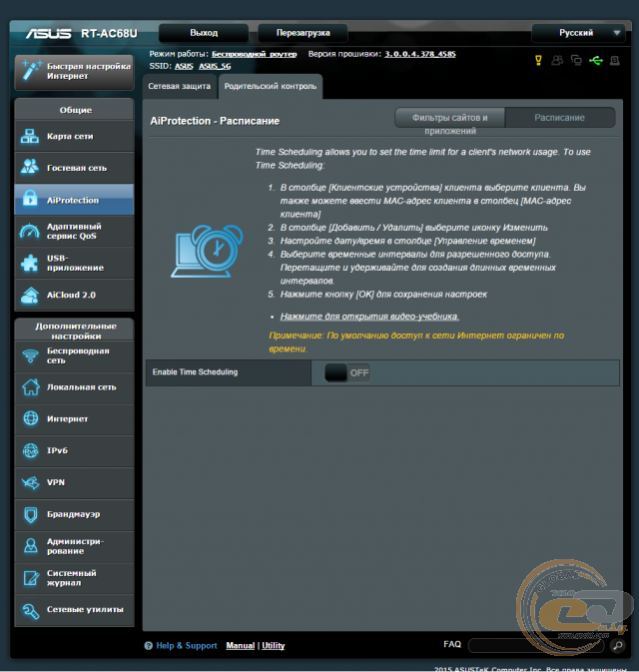Open the Русский language dropdown
This screenshot has width=639, height=672.
click(578, 33)
